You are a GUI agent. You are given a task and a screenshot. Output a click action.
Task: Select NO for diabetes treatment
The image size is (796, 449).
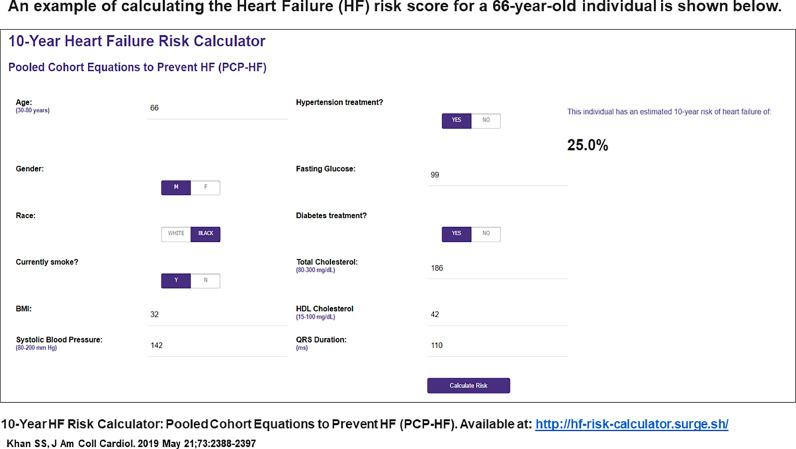486,234
